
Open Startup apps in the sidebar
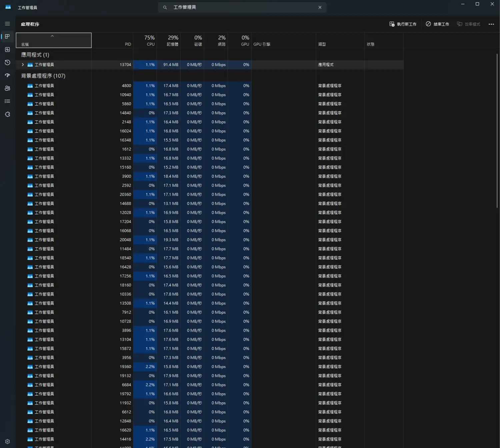point(7,75)
